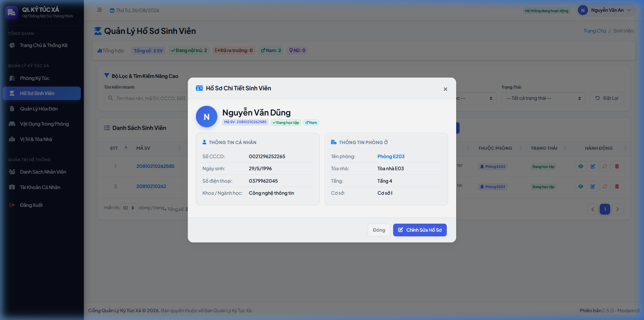Expand the Nguyễn Văn An user dropdown

(x=605, y=10)
